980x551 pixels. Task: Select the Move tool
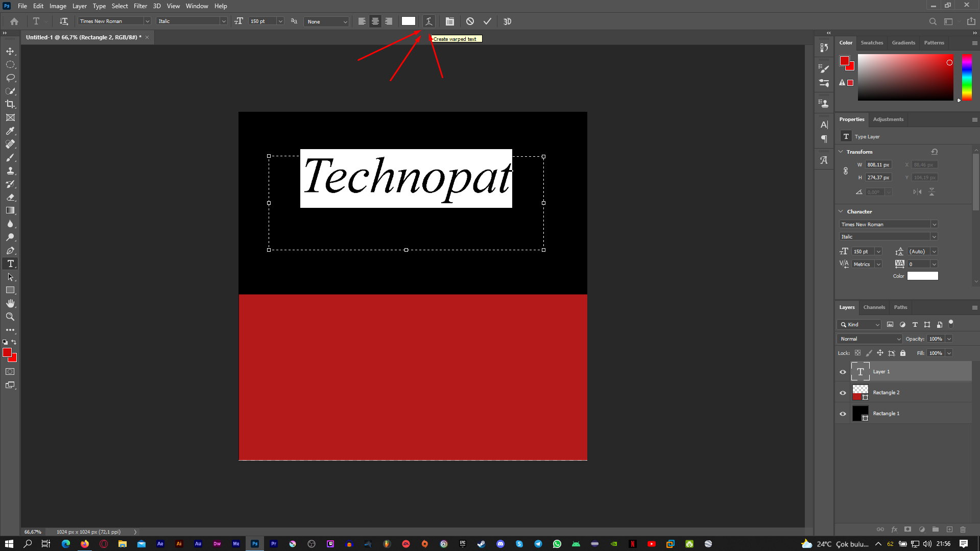(10, 52)
